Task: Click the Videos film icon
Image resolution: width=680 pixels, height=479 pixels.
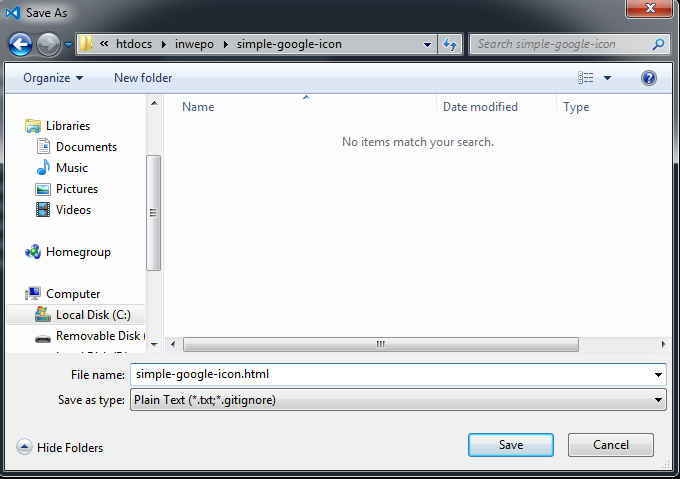Action: click(x=43, y=210)
